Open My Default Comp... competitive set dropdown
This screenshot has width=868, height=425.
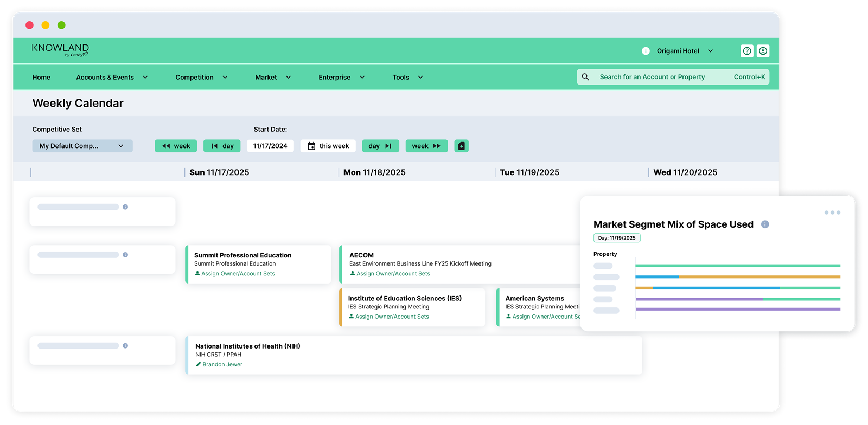(82, 146)
